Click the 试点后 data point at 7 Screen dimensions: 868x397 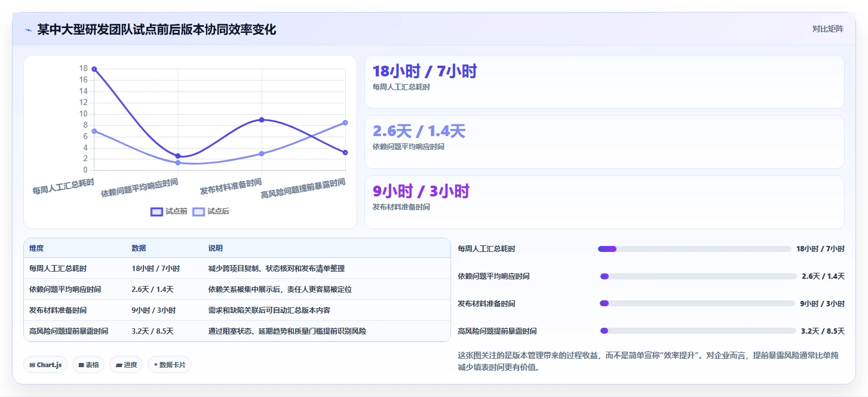[94, 131]
